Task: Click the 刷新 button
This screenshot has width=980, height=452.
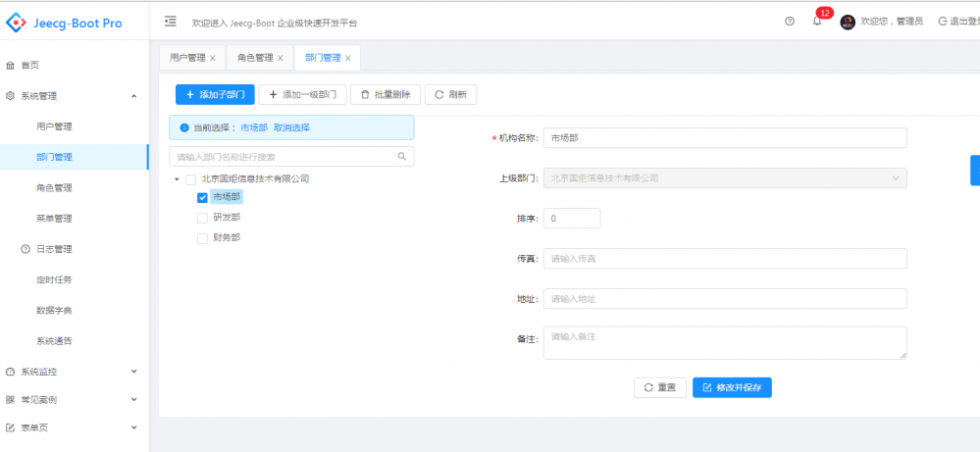Action: (450, 95)
